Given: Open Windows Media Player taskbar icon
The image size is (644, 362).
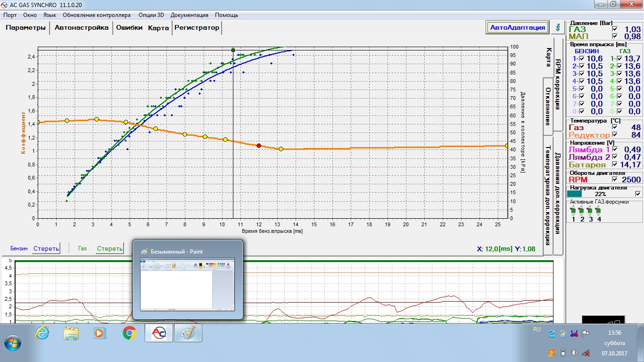Looking at the screenshot, I should (x=100, y=333).
